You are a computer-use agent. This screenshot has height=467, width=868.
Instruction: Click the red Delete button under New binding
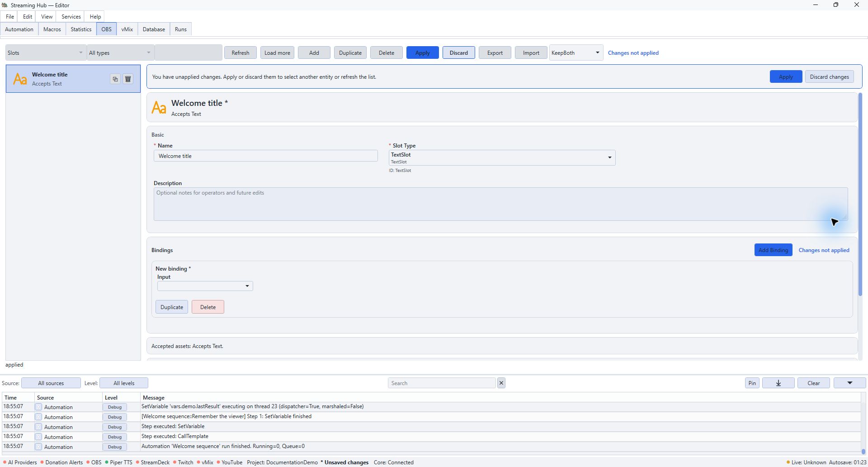208,307
